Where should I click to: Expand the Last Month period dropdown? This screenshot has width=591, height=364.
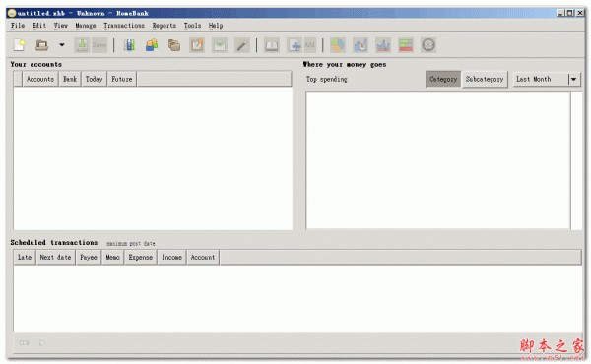[547, 79]
